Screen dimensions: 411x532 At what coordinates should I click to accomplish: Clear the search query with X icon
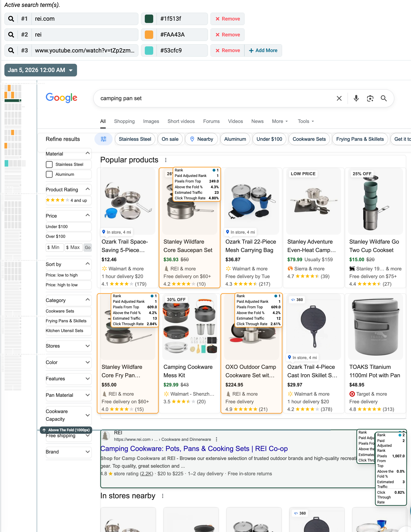339,98
